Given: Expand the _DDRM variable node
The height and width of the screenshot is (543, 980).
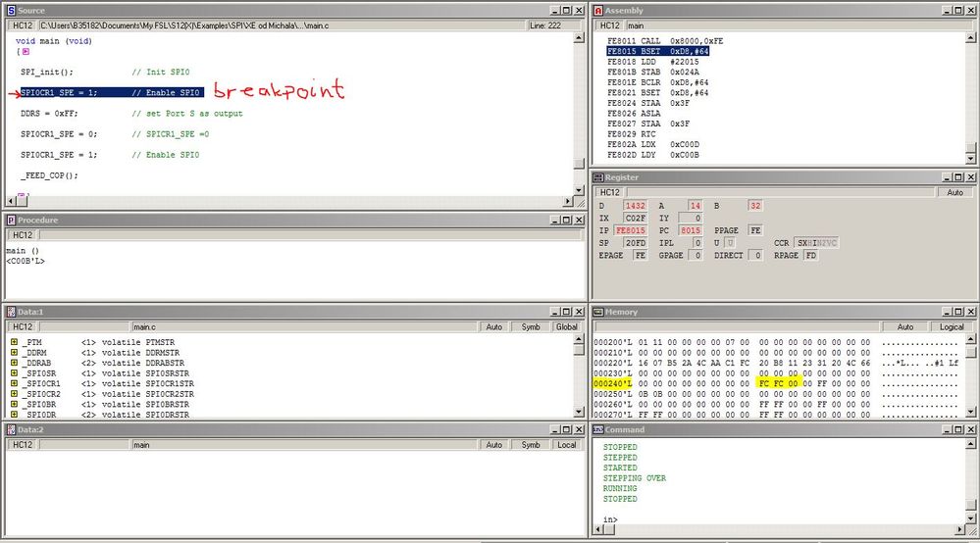Looking at the screenshot, I should pyautogui.click(x=15, y=353).
